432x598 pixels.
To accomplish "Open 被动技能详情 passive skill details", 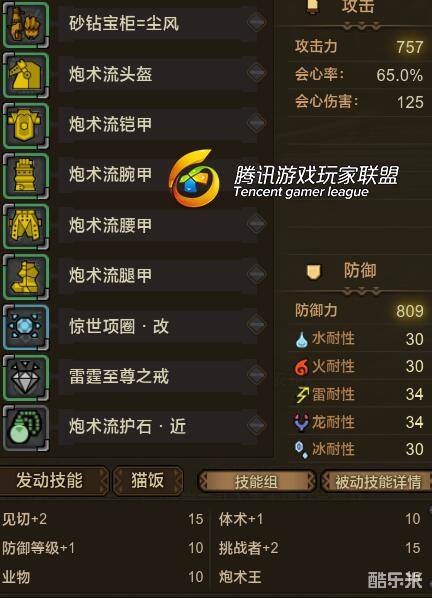I will (377, 482).
